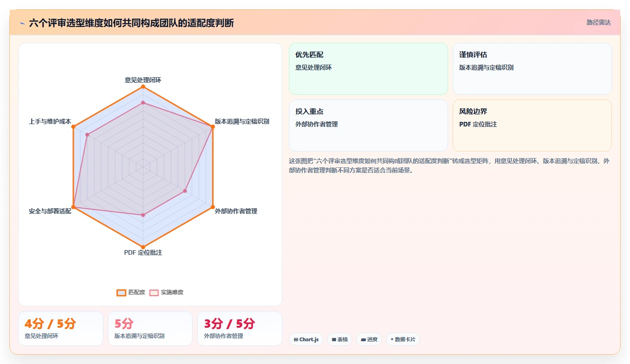Screen dimensions: 630x364
Task: Click the orange data point at 意见处理闭环
Action: (x=143, y=86)
